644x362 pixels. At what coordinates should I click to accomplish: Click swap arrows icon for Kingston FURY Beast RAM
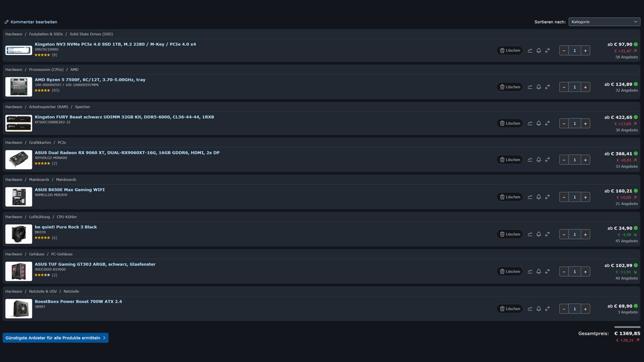tap(547, 123)
